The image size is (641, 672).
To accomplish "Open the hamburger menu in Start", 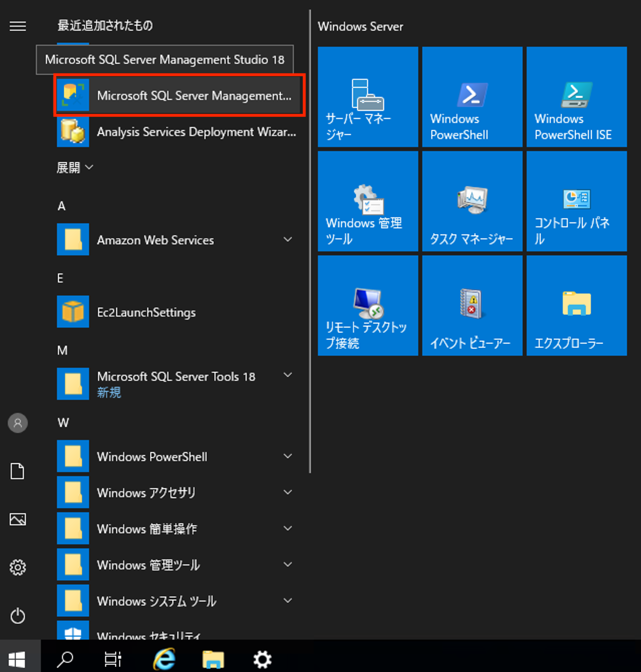I will pos(18,26).
